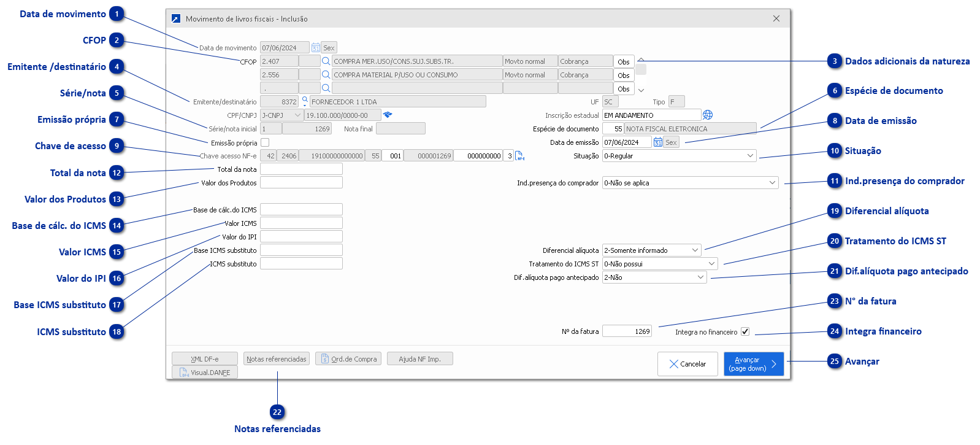Viewport: 980px width, 445px height.
Task: Search CFOP on the 2.556 row
Action: coord(326,75)
